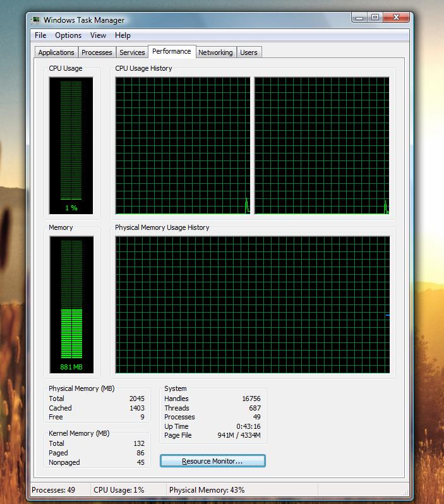444x504 pixels.
Task: Click the System group label
Action: (176, 388)
